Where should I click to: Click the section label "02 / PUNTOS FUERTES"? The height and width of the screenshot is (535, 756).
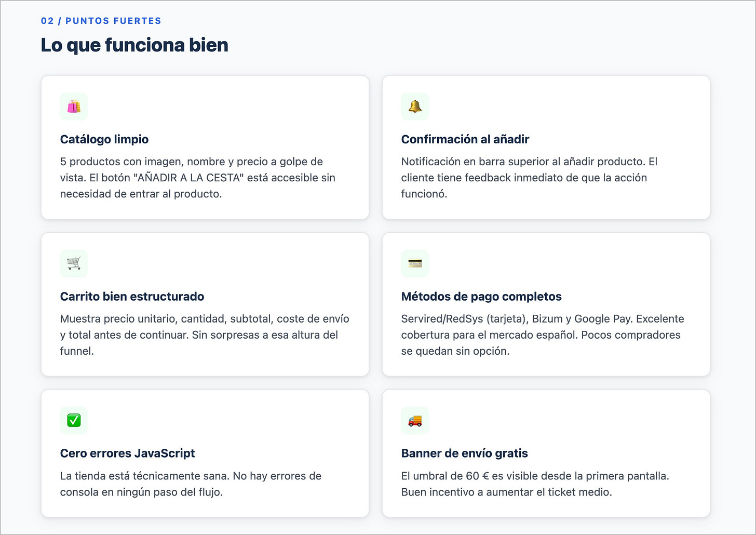(x=101, y=21)
